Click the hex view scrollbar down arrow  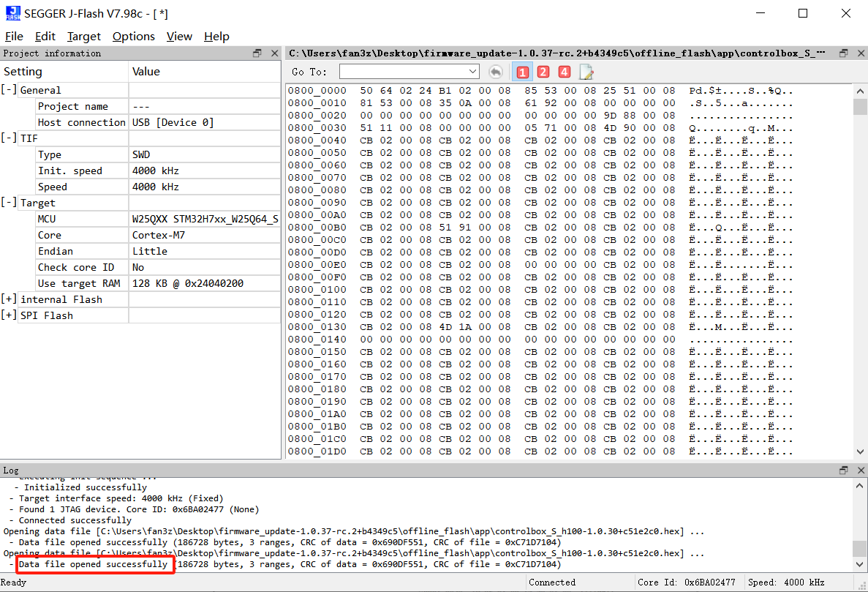(x=860, y=452)
